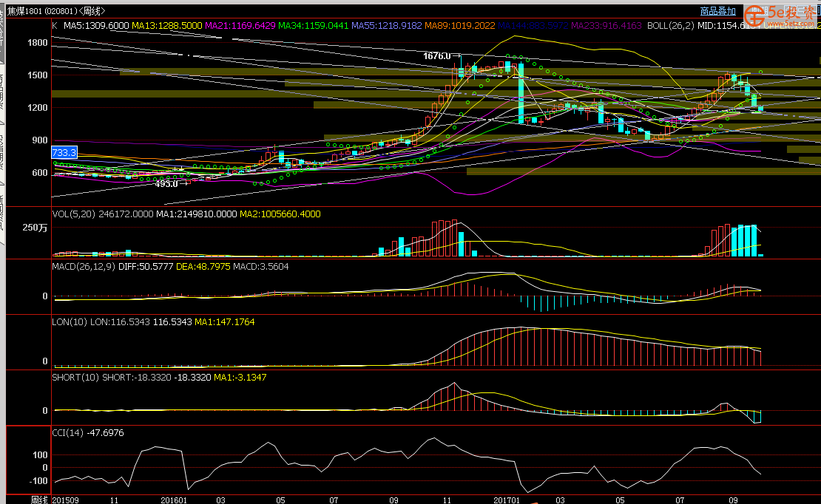The width and height of the screenshot is (821, 504).
Task: Click the 1500 price axis label
Action: click(37, 75)
